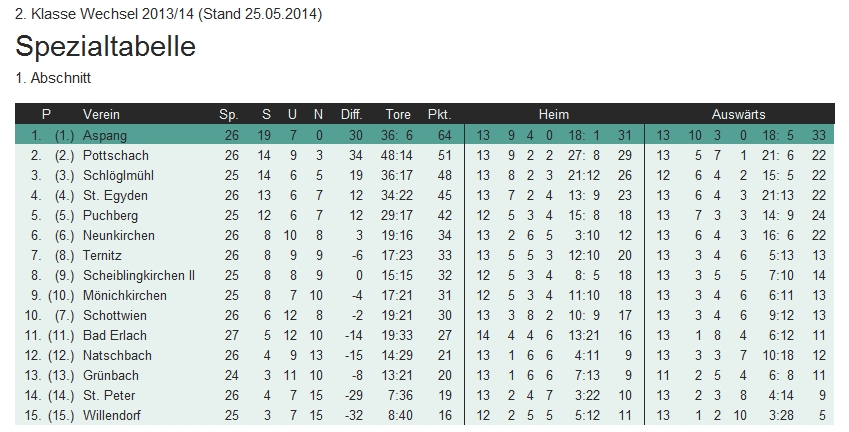The width and height of the screenshot is (849, 432).
Task: Open the Puchberg team entry
Action: [110, 215]
